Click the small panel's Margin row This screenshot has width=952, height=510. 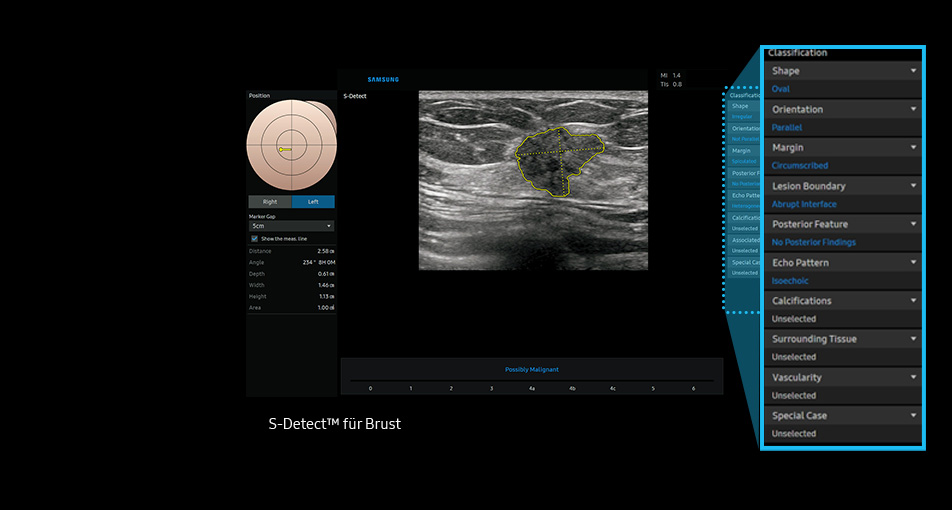click(744, 151)
